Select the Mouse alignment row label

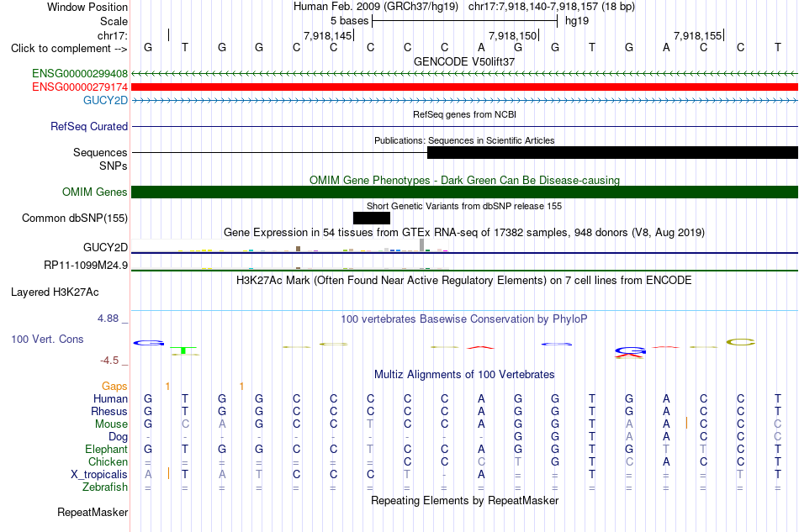coord(111,424)
